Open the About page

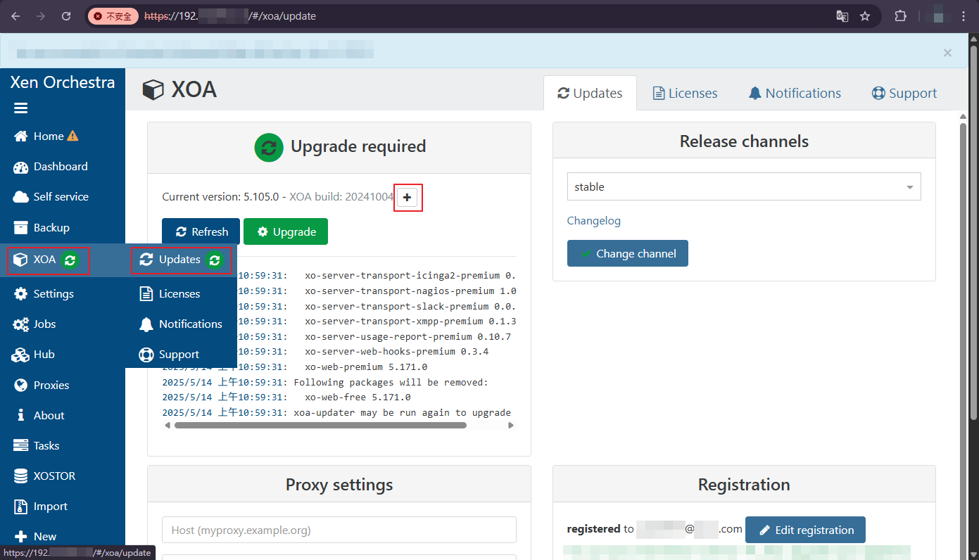click(39, 416)
